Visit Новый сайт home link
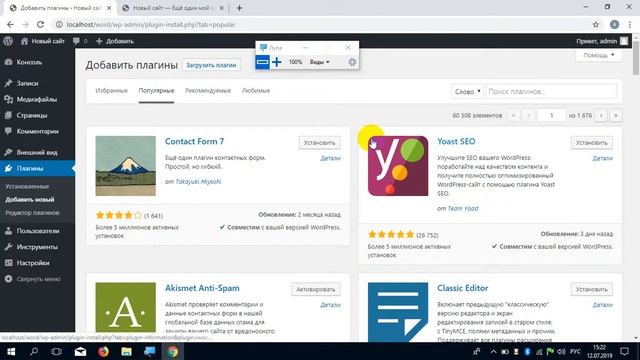The height and width of the screenshot is (360, 640). pyautogui.click(x=42, y=41)
